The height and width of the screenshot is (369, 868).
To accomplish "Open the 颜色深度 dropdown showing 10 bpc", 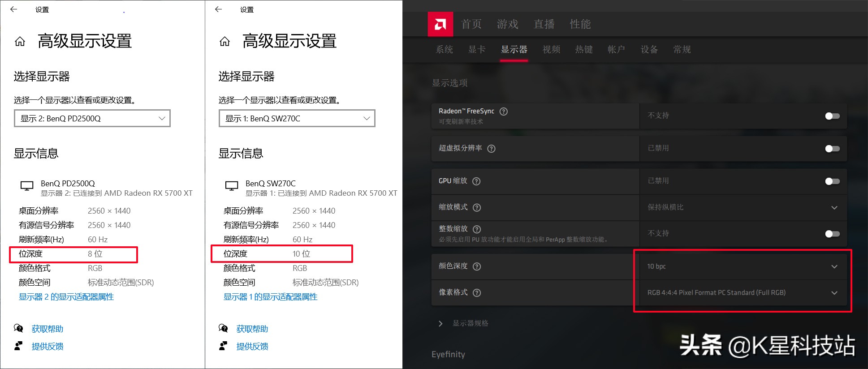I will pyautogui.click(x=743, y=266).
